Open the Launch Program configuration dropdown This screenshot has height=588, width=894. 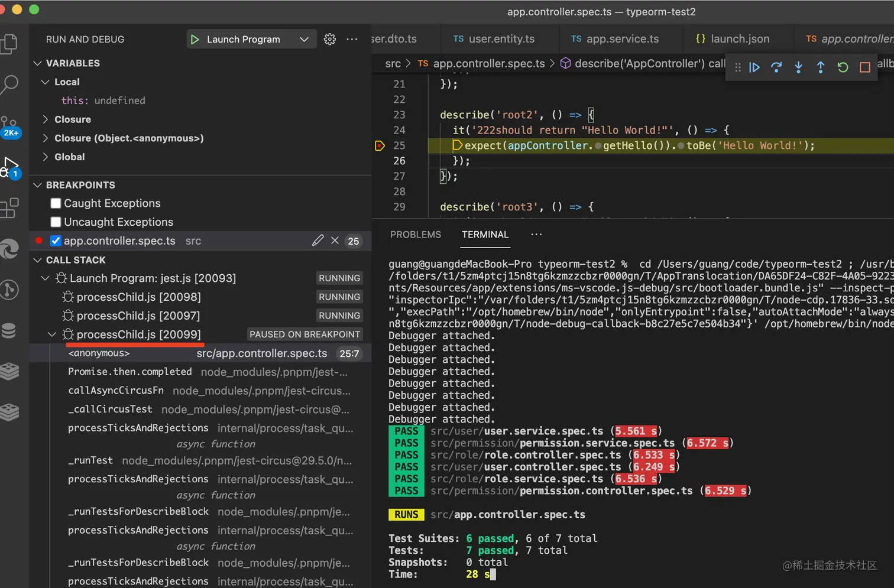pyautogui.click(x=304, y=39)
